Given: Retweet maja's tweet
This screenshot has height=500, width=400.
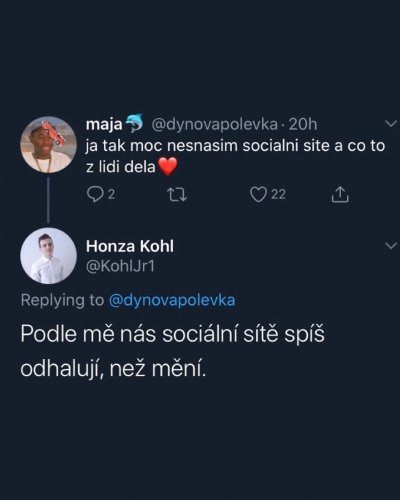Looking at the screenshot, I should tap(177, 195).
